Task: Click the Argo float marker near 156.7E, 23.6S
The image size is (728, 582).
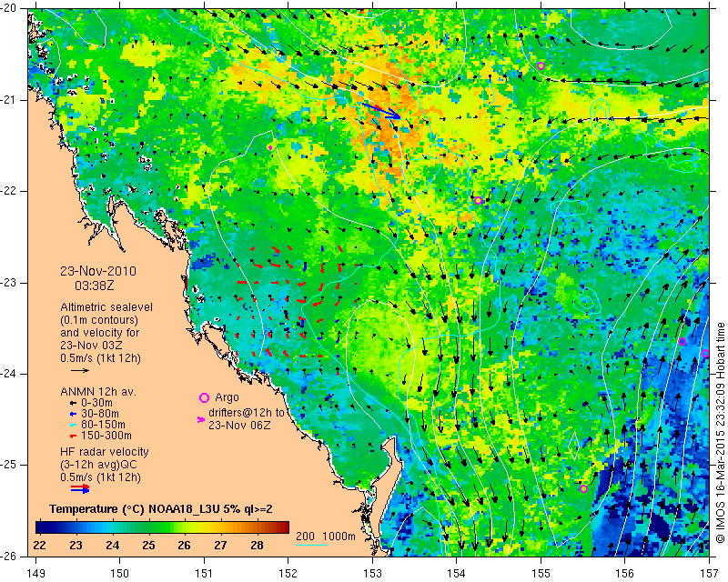Action: 682,342
